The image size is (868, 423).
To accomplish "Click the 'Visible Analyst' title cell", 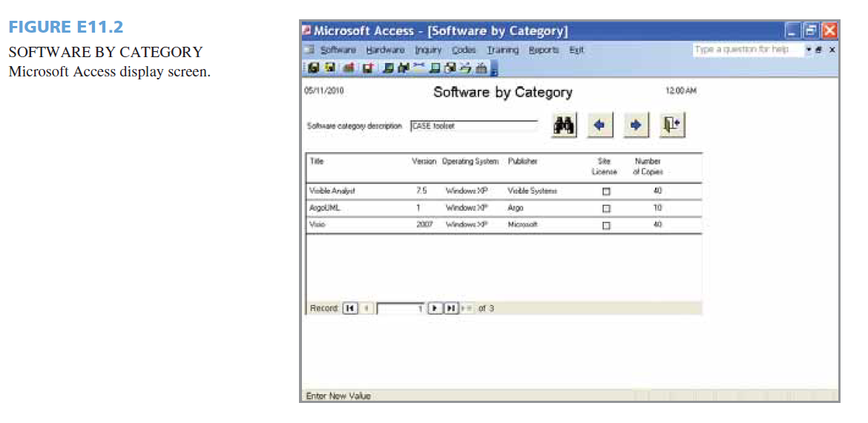I will tap(332, 191).
